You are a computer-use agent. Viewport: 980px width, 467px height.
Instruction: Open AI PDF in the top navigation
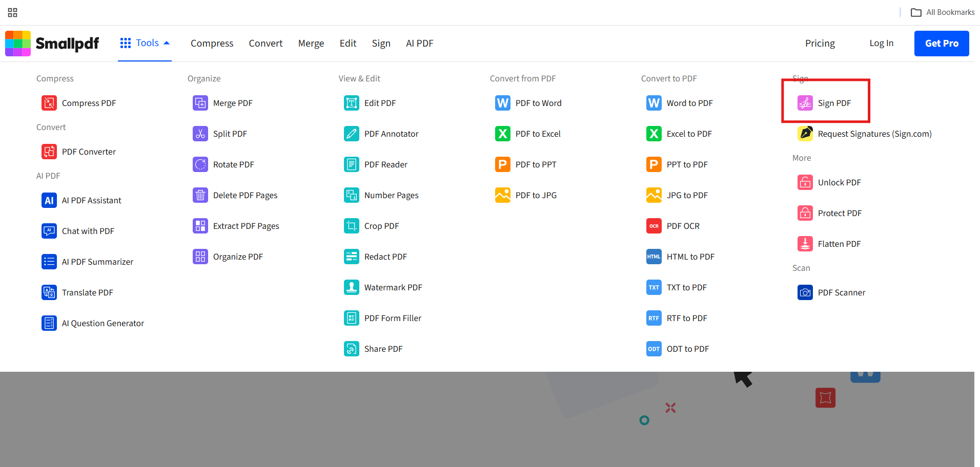(x=420, y=44)
